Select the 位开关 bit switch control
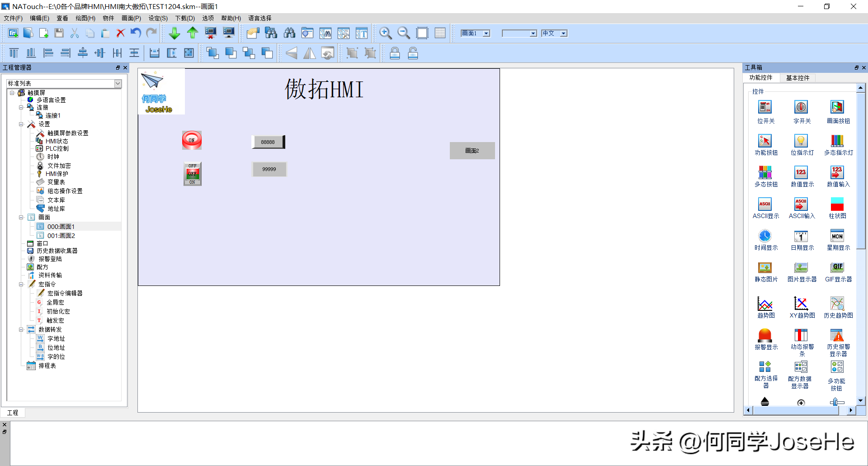This screenshot has height=466, width=868. (x=765, y=112)
